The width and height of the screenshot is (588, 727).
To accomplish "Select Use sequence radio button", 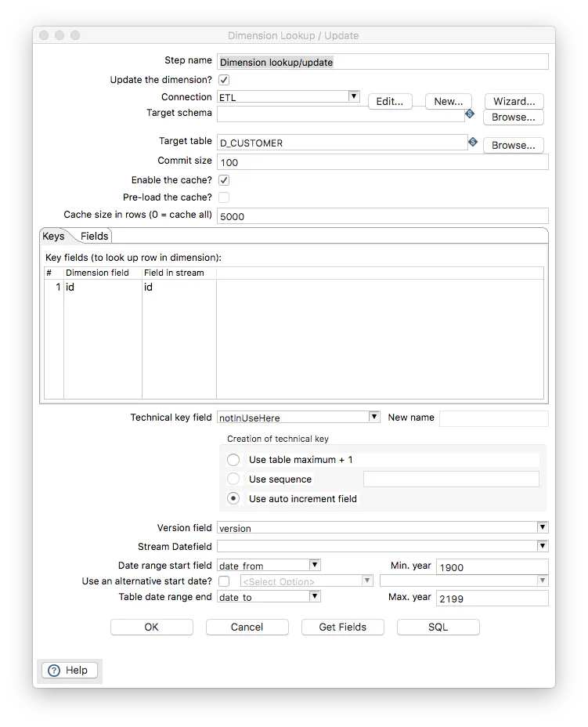I will 233,479.
